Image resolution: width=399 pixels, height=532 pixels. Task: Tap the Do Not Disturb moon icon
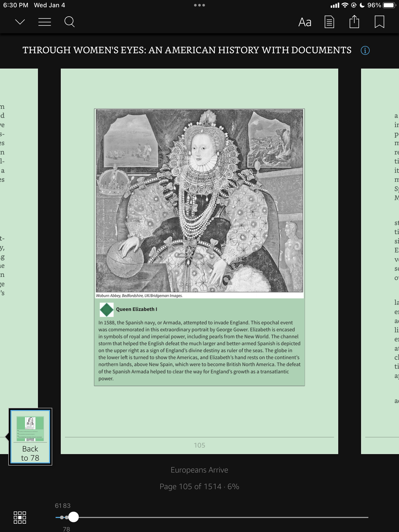click(x=362, y=5)
